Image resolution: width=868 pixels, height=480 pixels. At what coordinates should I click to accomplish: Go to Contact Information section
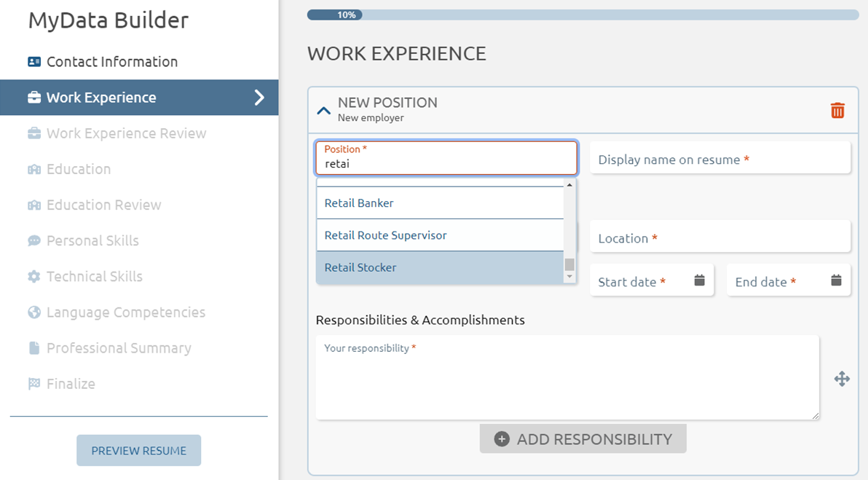click(112, 62)
